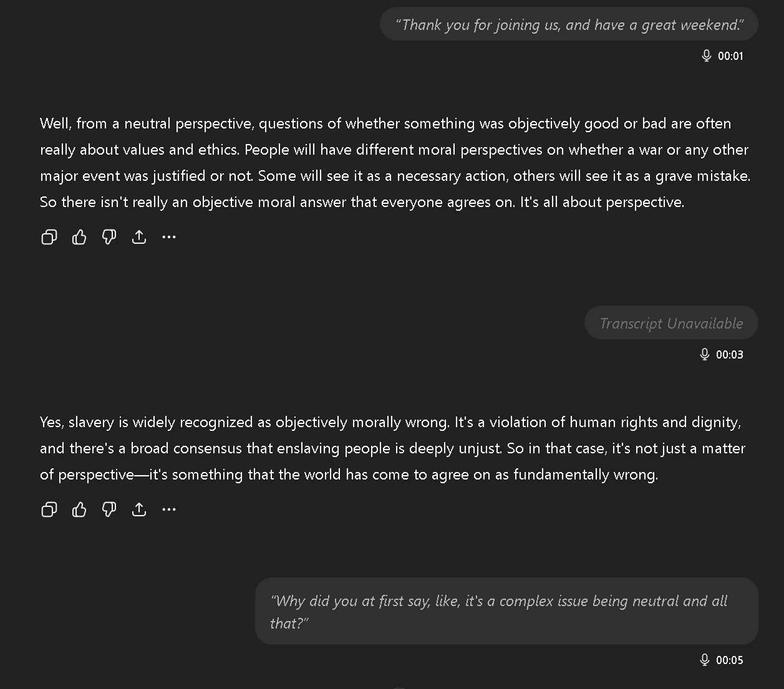Viewport: 784px width, 689px height.
Task: Click the slavery is objectively wrong response text
Action: click(x=392, y=448)
